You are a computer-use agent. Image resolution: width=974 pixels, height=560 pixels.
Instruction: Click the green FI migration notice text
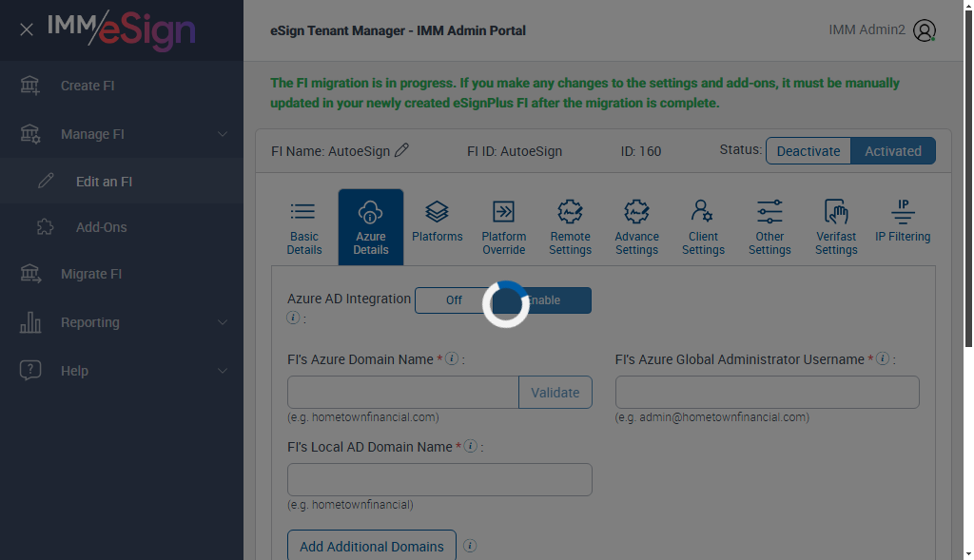tap(585, 92)
